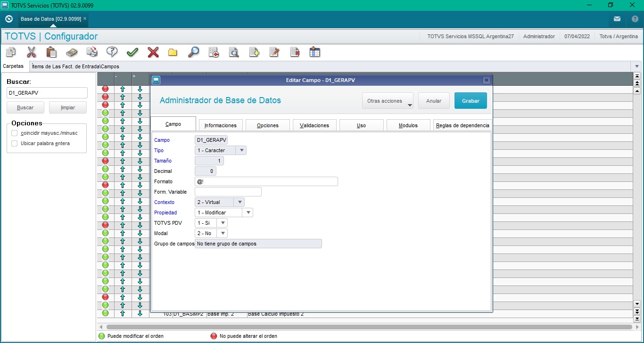Click the Form. Variable input field
Viewport: 644px width, 343px height.
pos(228,192)
